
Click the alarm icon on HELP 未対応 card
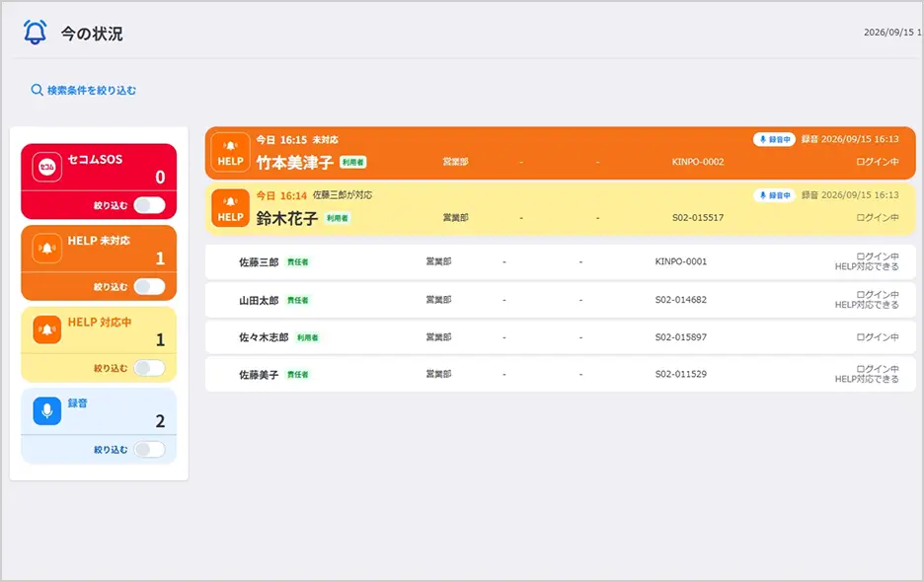click(47, 248)
